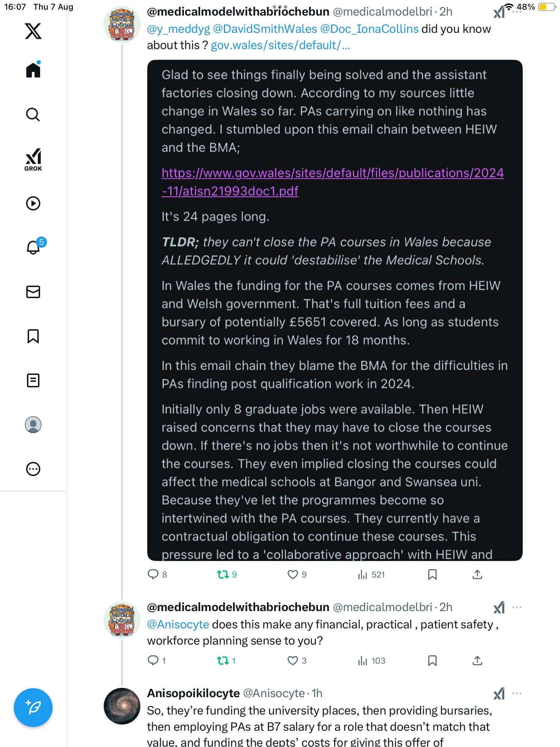Open Grok from the sidebar
Screen dimensions: 560x747
pyautogui.click(x=33, y=160)
